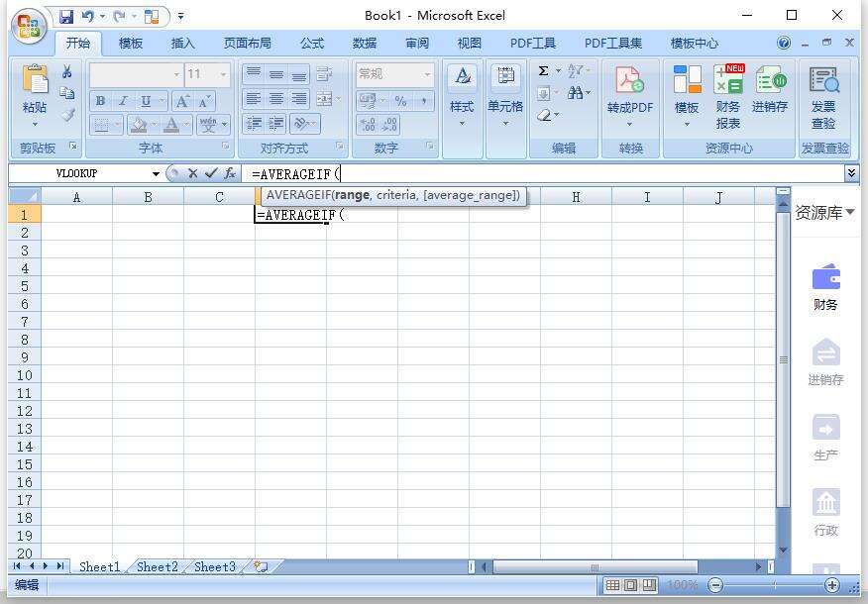
Task: Click the Clear eraser icon
Action: 544,115
